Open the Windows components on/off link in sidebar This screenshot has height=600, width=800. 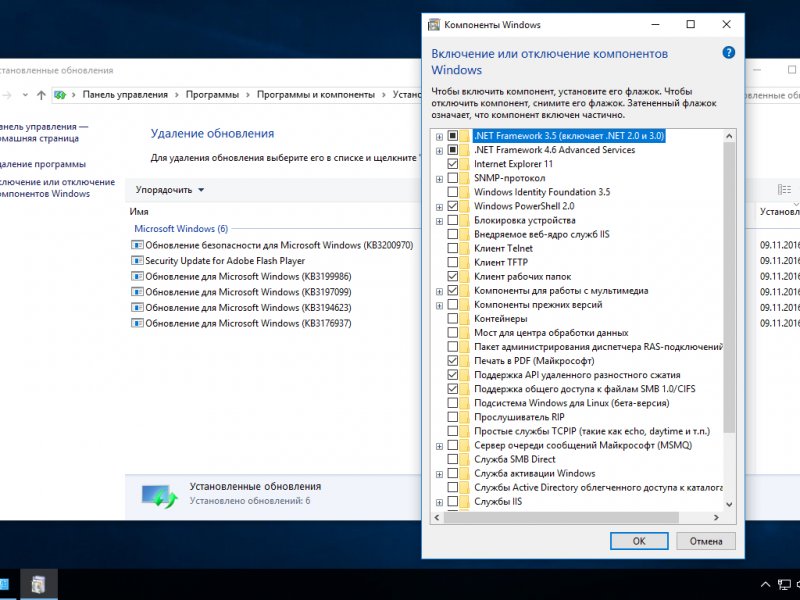click(x=56, y=188)
